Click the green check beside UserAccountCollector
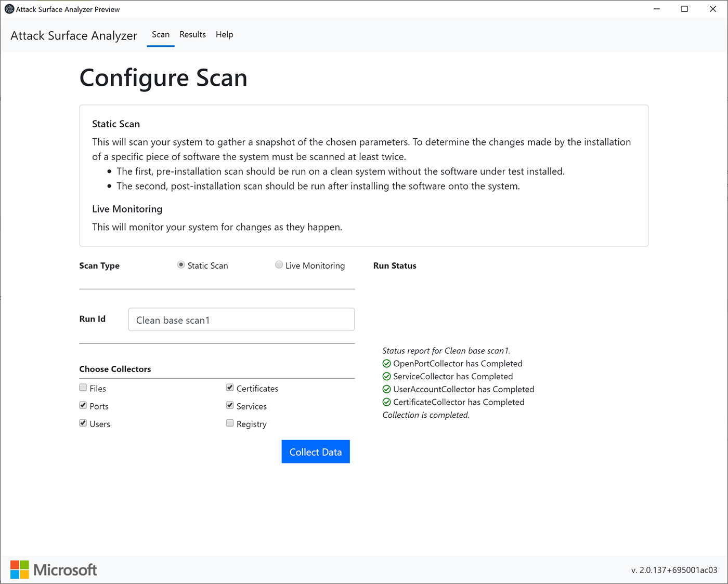Viewport: 728px width, 584px height. pos(387,389)
